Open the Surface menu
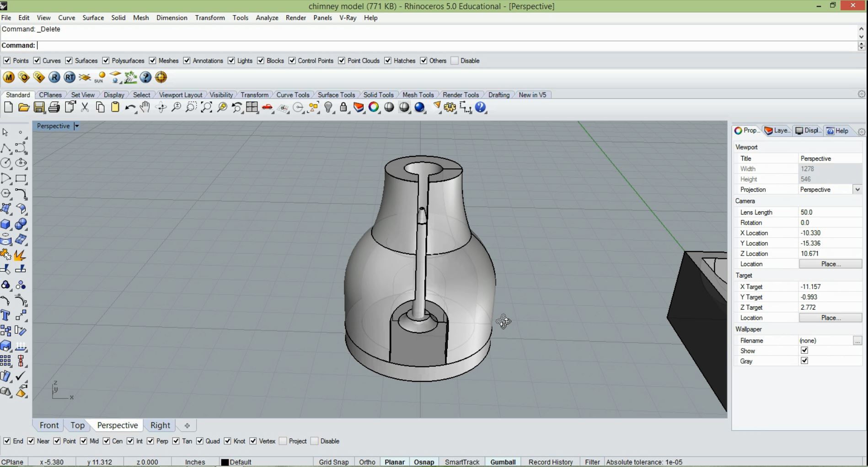This screenshot has height=467, width=868. point(93,18)
